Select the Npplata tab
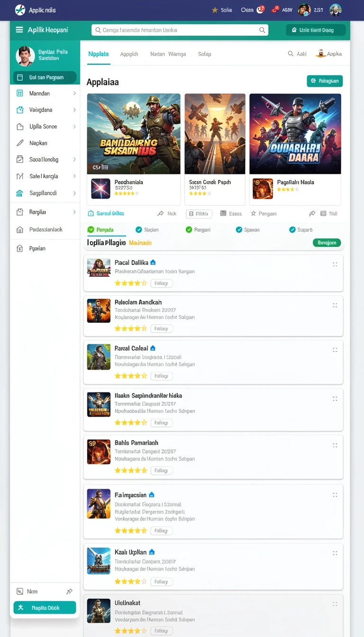The height and width of the screenshot is (637, 364). pyautogui.click(x=98, y=54)
